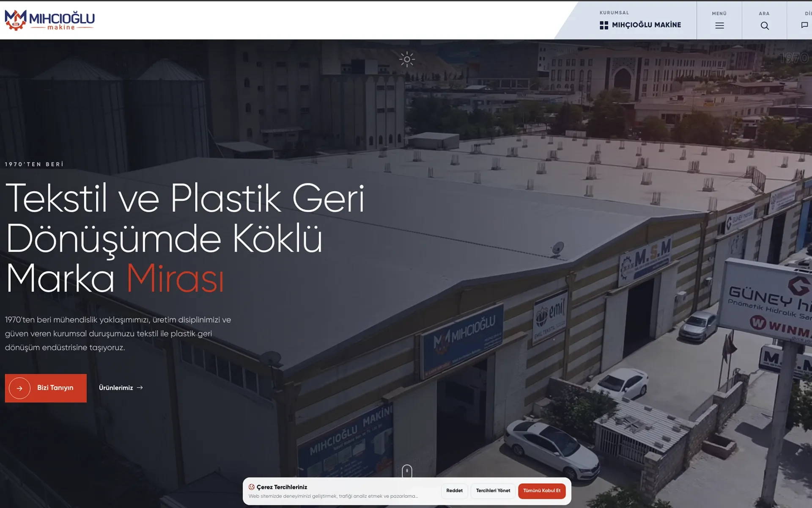Click the Çerez Tercihleriniz heading
Viewport: 812px width, 508px height.
282,487
